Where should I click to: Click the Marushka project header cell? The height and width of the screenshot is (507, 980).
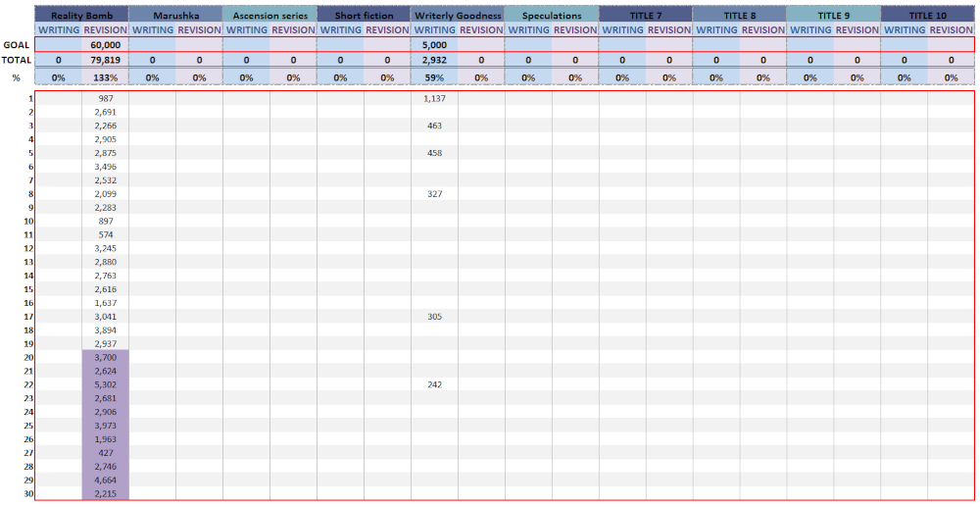click(175, 16)
